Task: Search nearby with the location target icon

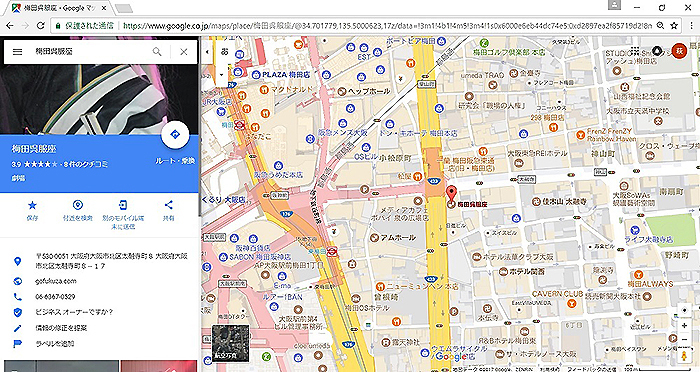Action: (x=78, y=205)
